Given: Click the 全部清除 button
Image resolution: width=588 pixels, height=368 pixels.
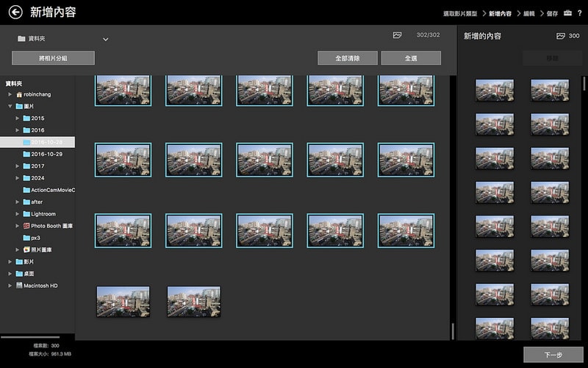Looking at the screenshot, I should pyautogui.click(x=348, y=58).
